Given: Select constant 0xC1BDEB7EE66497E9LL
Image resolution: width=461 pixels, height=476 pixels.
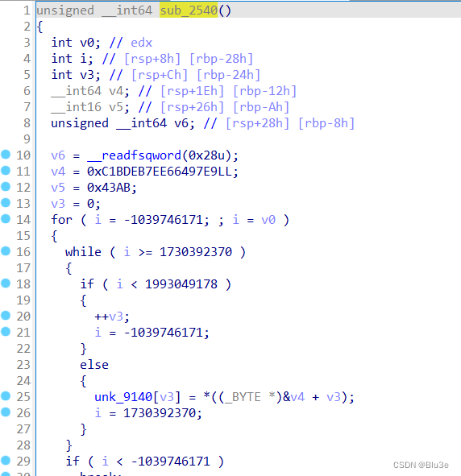Looking at the screenshot, I should pyautogui.click(x=160, y=172).
